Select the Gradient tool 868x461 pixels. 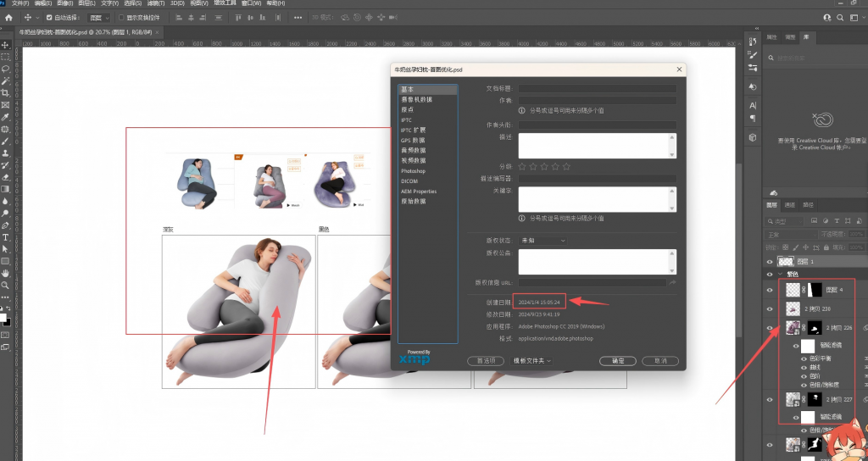6,189
